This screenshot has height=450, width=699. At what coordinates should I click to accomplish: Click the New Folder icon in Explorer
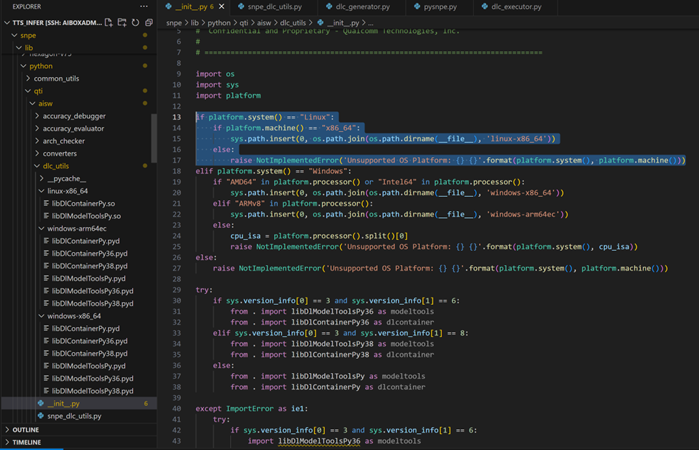tap(121, 21)
